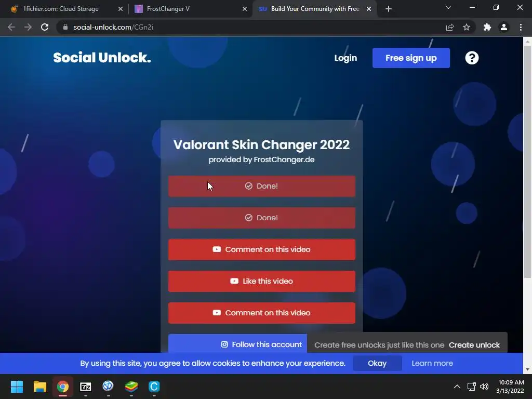Open the Windows Start menu
Screen dimensions: 532x399
[17, 386]
